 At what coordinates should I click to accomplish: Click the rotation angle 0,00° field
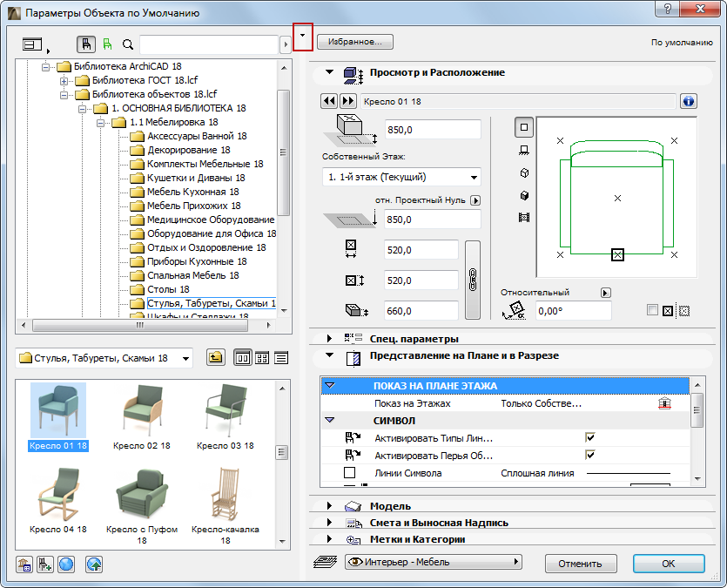coord(572,310)
